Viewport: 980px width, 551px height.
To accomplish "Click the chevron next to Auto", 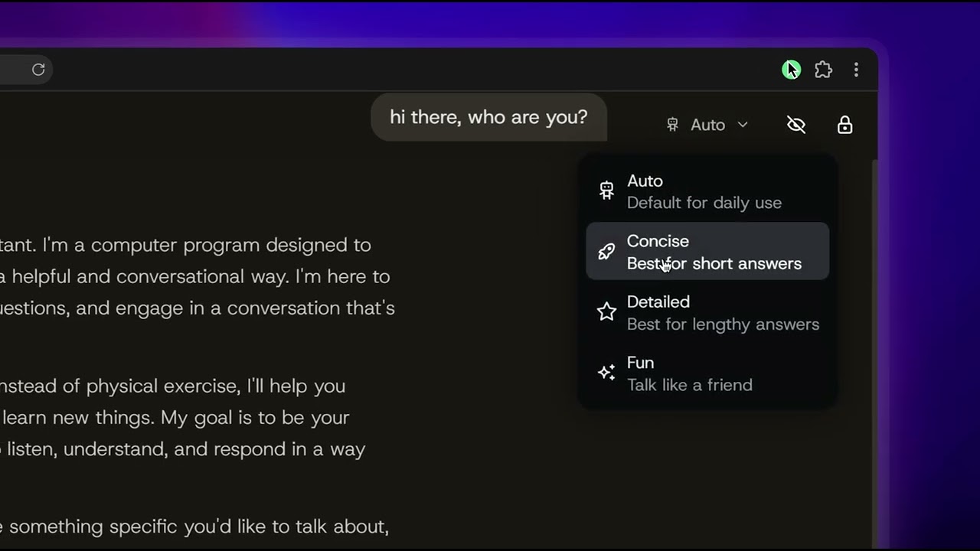I will [742, 125].
